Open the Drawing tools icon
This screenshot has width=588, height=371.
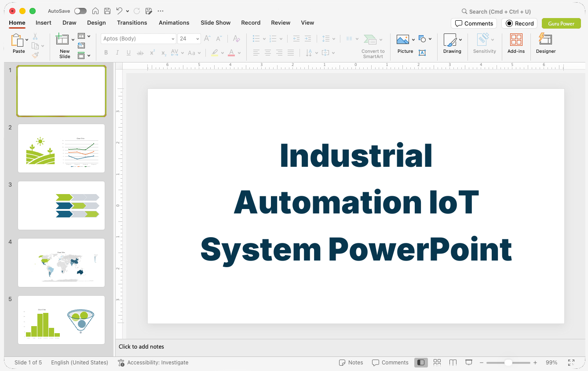click(x=450, y=40)
